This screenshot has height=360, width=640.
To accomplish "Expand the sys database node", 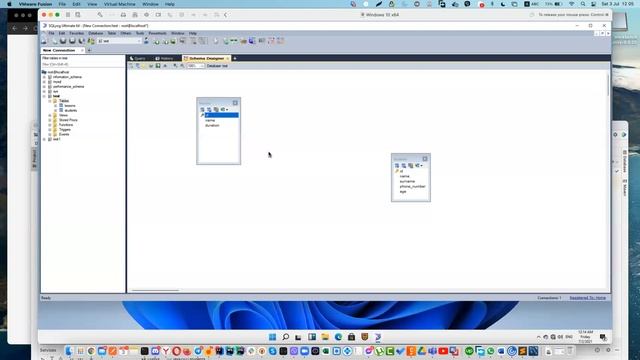I will point(44,91).
